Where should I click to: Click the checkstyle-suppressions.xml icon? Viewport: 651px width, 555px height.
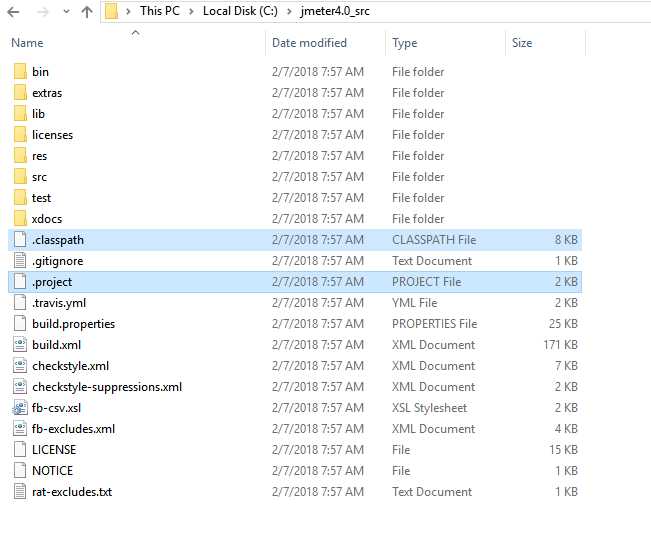tap(20, 386)
